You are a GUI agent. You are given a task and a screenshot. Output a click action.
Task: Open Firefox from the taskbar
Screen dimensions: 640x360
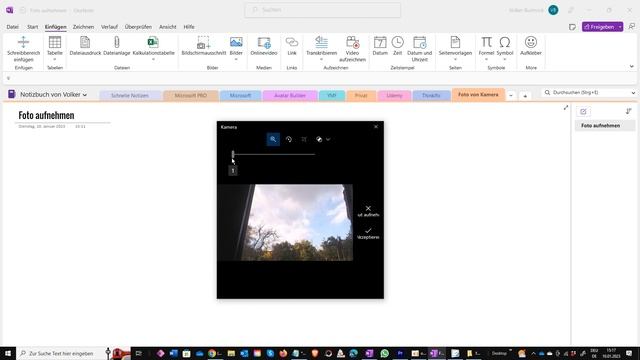click(283, 353)
